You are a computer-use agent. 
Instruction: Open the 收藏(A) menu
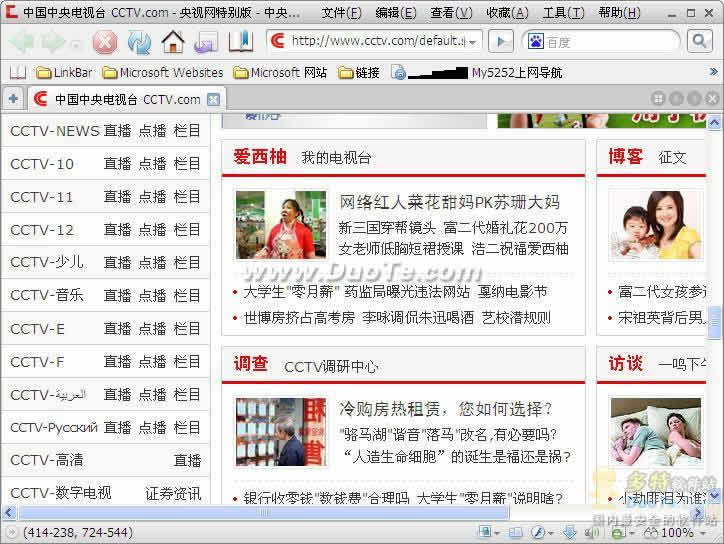[507, 13]
